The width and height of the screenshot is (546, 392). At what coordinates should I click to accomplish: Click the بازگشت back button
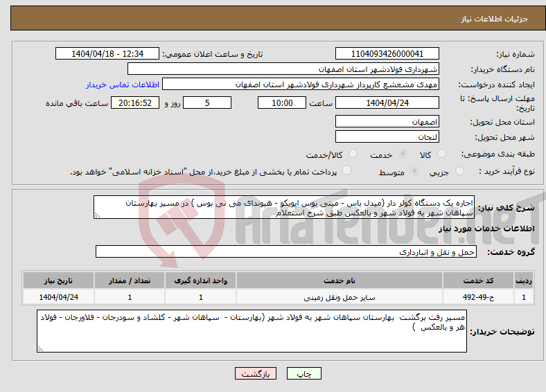[256, 373]
